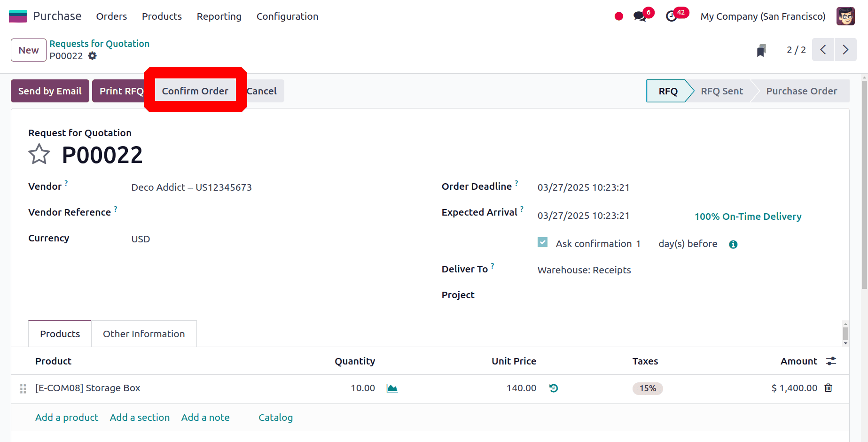Viewport: 868px width, 442px height.
Task: Mark P00022 as favorite with the star
Action: click(x=39, y=154)
